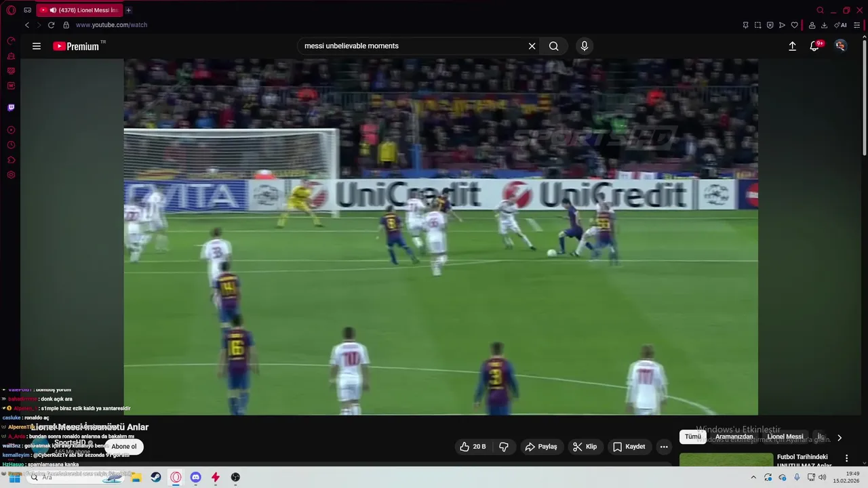
Task: Open the Flow send icon
Action: click(x=782, y=25)
